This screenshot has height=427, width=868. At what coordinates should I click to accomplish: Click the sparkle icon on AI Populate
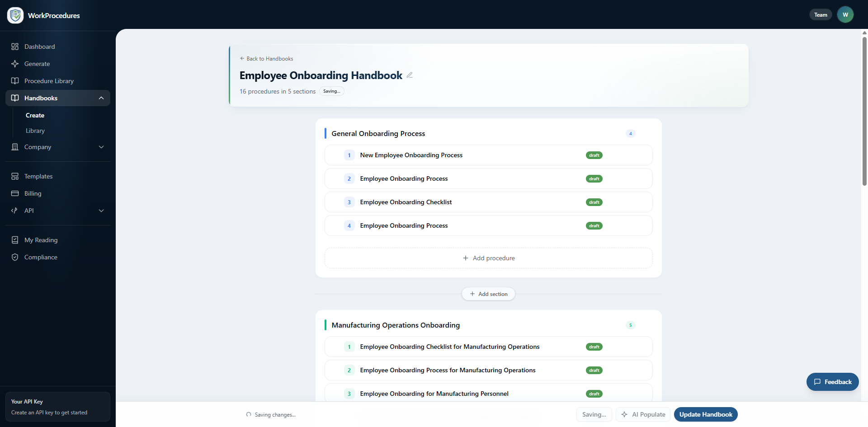tap(624, 414)
